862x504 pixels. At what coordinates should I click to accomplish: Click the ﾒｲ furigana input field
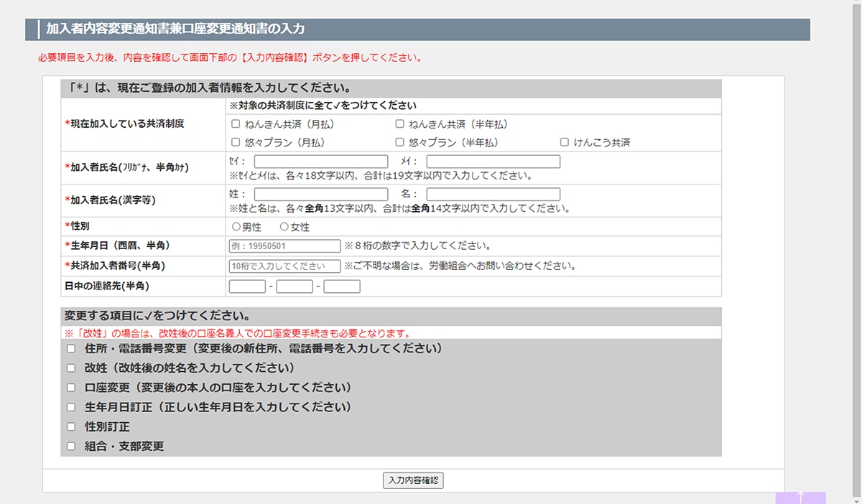coord(493,162)
